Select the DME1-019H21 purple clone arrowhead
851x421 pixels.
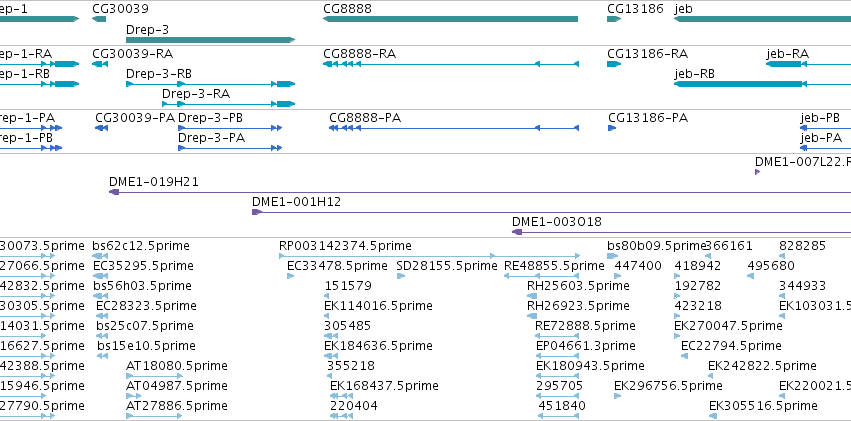coord(114,192)
